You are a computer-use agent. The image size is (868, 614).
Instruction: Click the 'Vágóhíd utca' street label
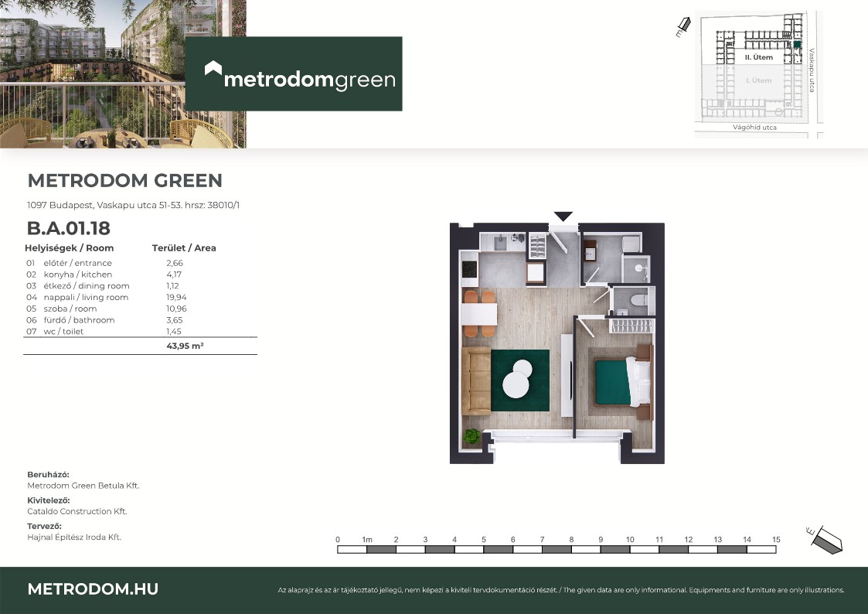tap(754, 128)
